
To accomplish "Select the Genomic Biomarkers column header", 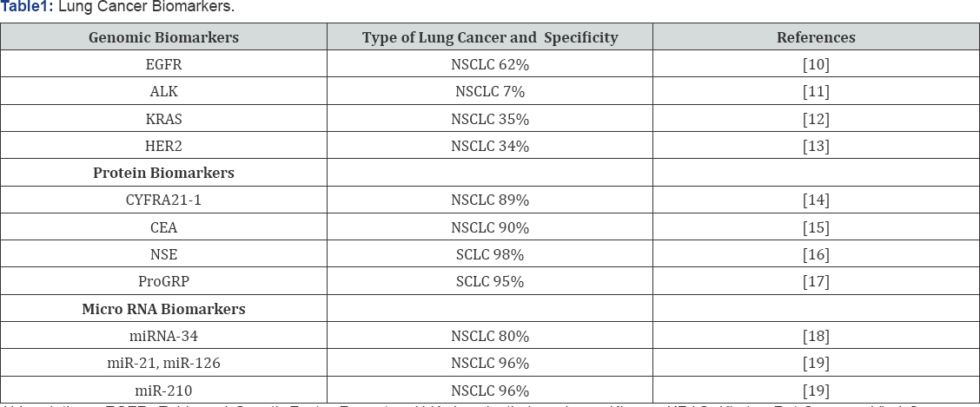I will pos(163,37).
